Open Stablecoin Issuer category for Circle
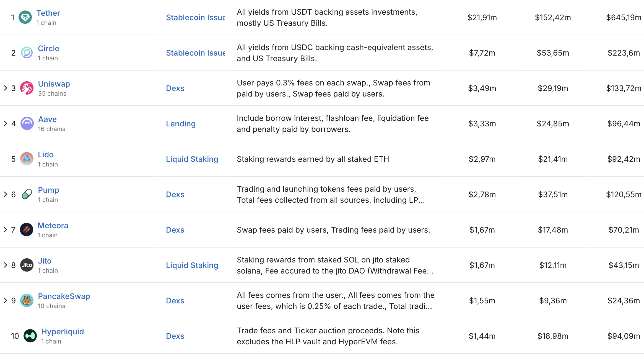The width and height of the screenshot is (644, 354). point(195,53)
